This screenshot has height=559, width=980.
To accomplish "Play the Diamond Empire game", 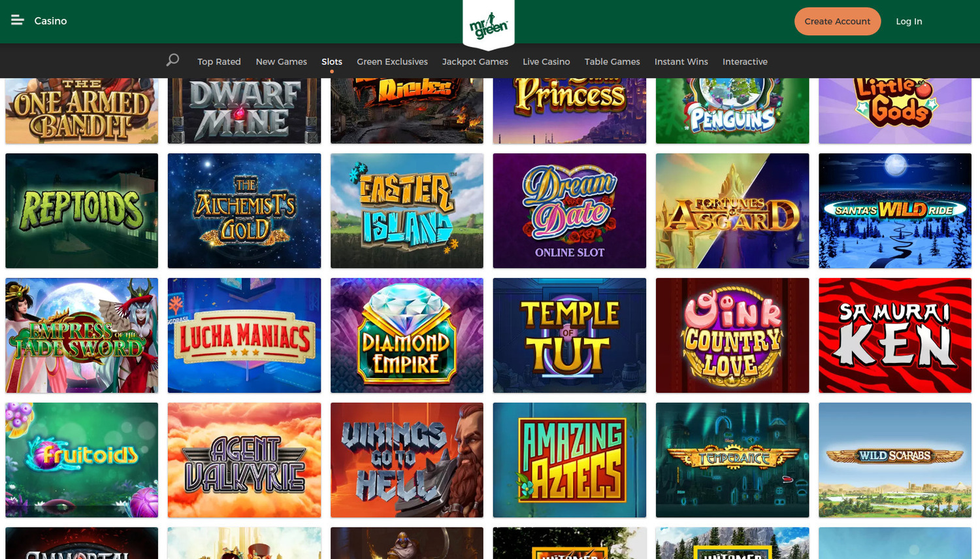I will coord(406,335).
